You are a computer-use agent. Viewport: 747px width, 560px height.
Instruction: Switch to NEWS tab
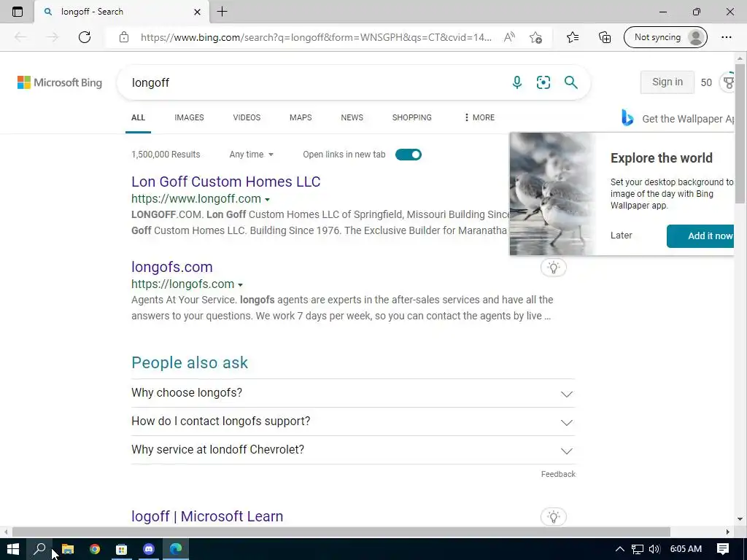352,117
